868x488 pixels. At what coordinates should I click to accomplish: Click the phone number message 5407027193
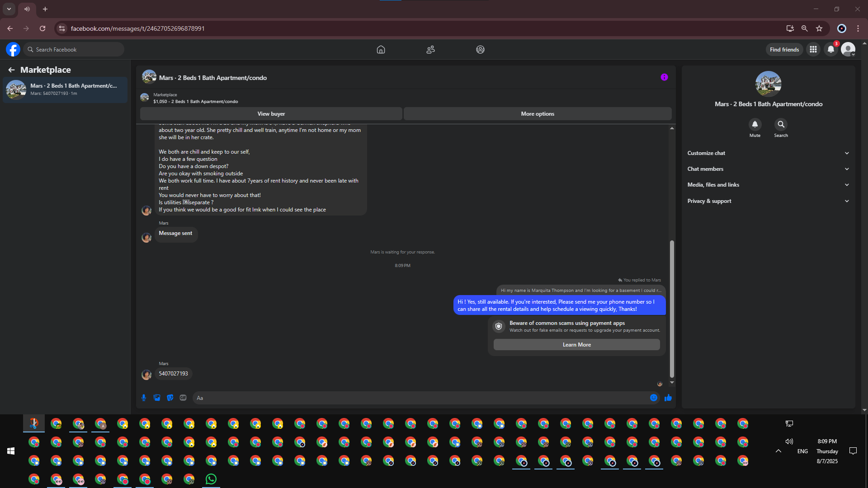coord(173,374)
